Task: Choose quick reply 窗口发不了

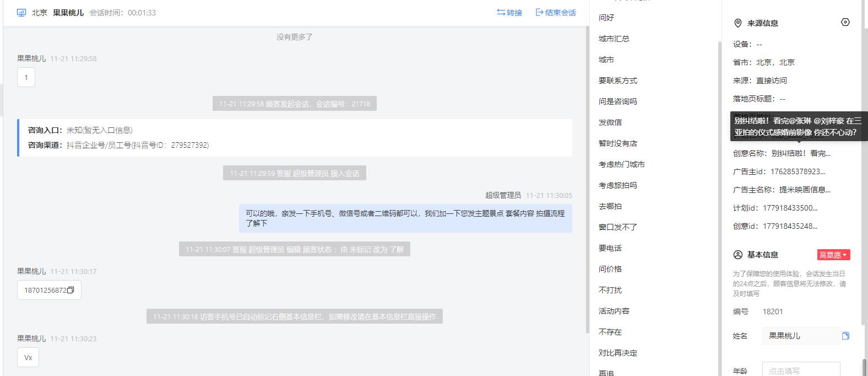Action: (x=618, y=227)
